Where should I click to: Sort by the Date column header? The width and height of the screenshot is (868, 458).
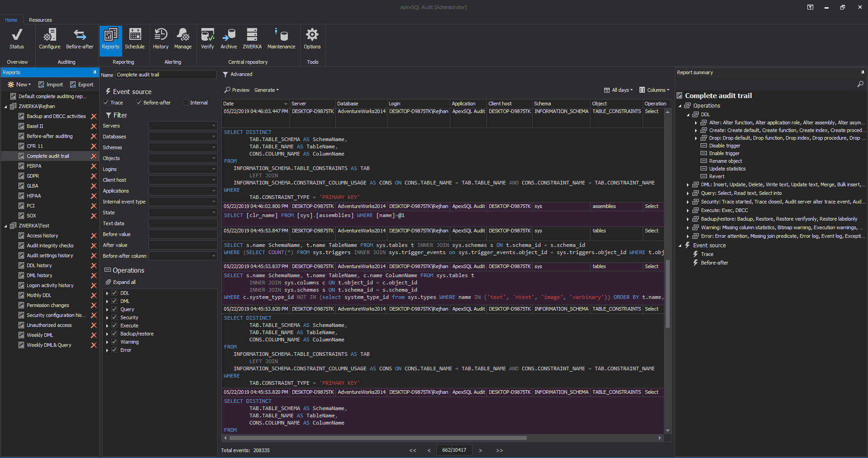tap(255, 104)
